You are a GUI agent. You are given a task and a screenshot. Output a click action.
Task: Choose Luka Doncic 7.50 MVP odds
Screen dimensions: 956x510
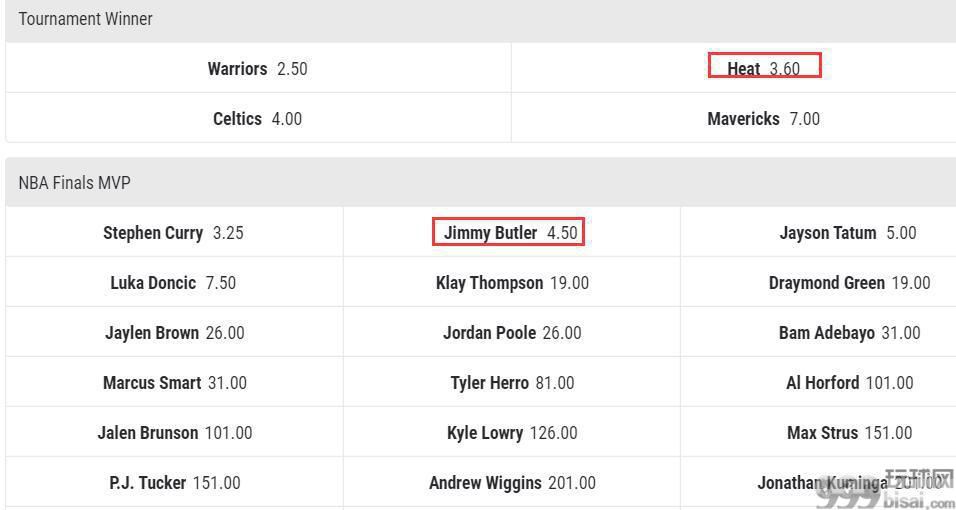174,282
